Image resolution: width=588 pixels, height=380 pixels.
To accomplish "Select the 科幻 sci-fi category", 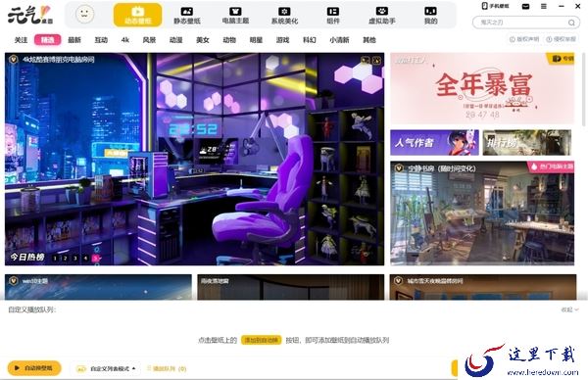I will coord(309,40).
